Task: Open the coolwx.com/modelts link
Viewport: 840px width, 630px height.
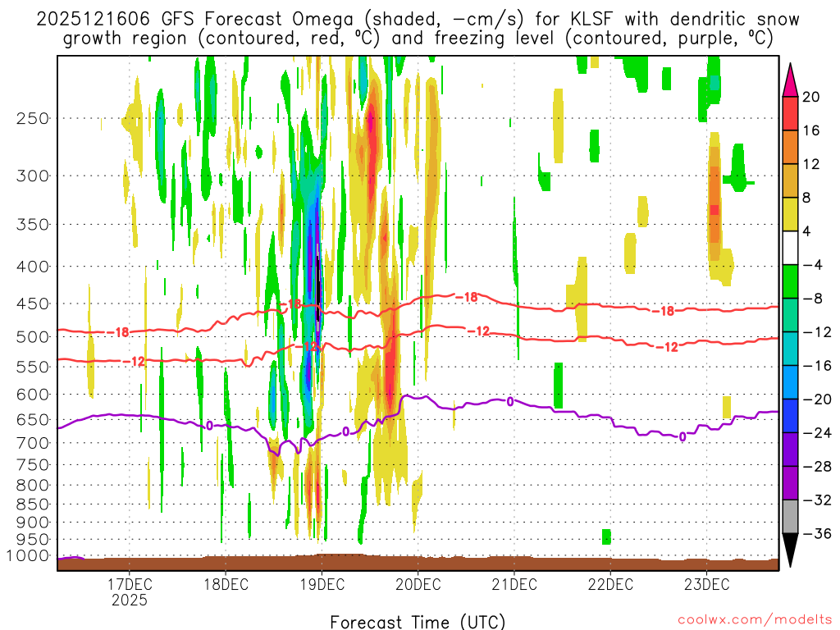Action: click(x=755, y=620)
